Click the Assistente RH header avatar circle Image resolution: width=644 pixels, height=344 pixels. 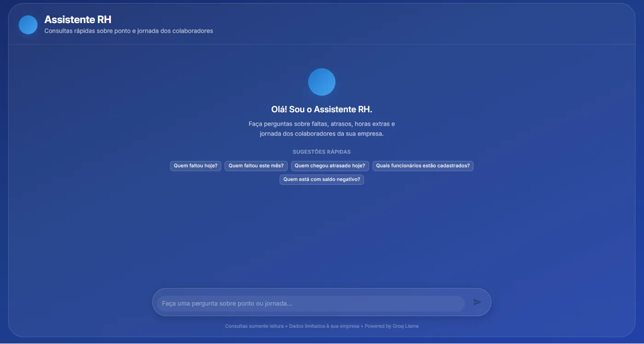28,25
